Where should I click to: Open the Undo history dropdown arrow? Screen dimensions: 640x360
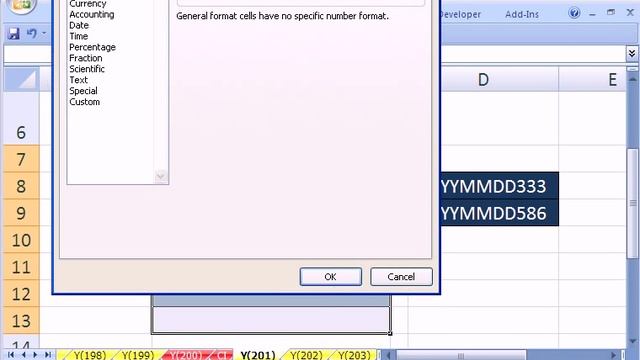(x=44, y=33)
